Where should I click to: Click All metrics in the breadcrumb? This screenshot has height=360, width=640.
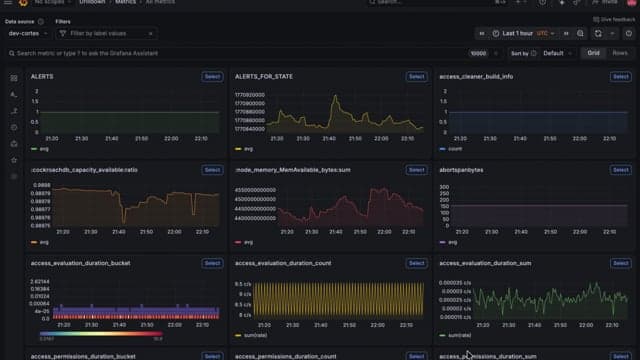(160, 2)
